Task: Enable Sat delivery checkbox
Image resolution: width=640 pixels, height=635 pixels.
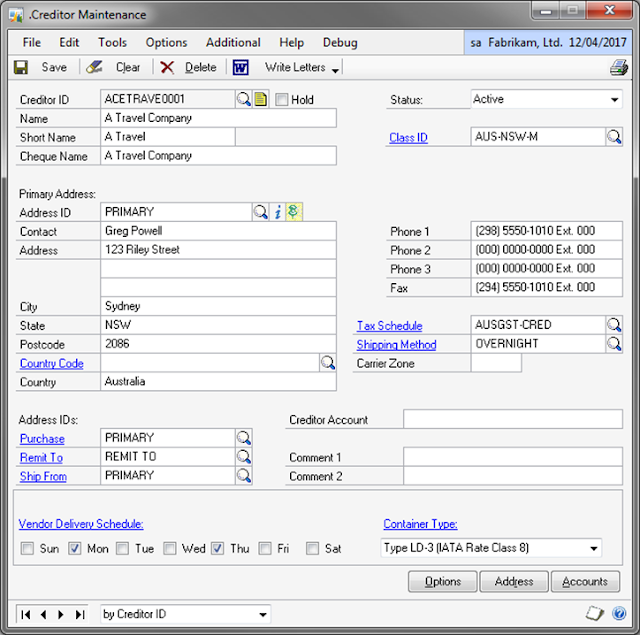Action: [312, 548]
